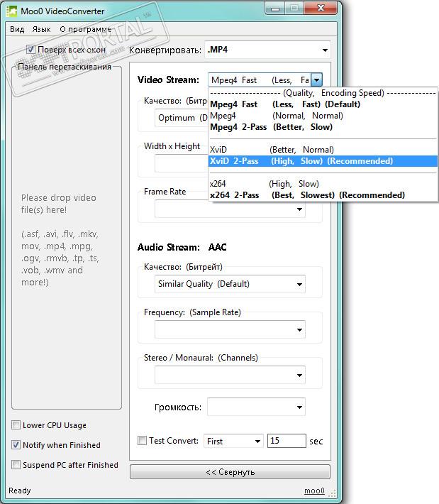
Task: Enable the Test Convert checkbox
Action: [142, 440]
